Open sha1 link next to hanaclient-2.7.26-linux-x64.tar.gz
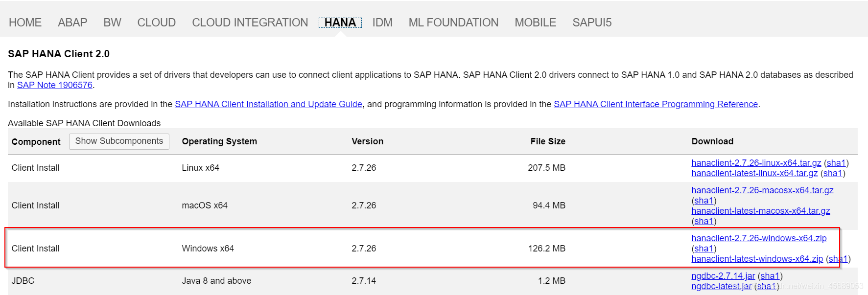 tap(836, 163)
